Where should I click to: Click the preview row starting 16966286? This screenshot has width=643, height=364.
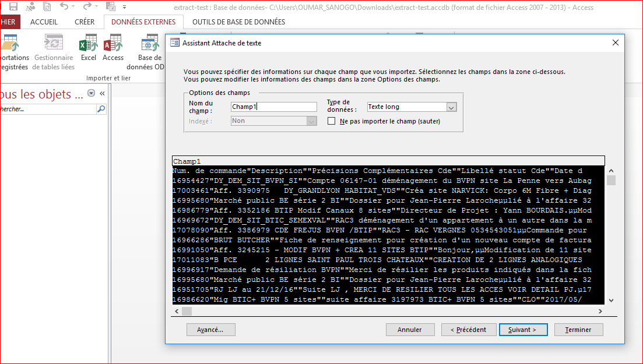(x=388, y=240)
